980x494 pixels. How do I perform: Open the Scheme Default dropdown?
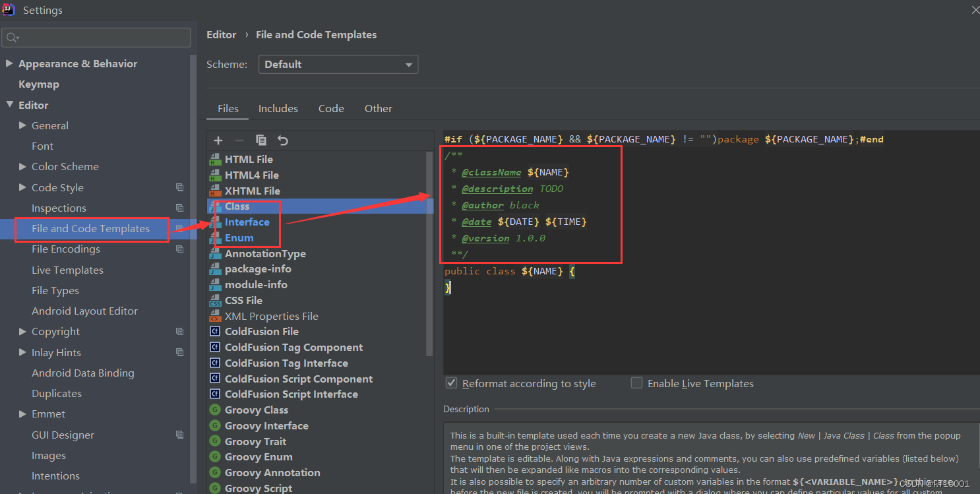338,65
